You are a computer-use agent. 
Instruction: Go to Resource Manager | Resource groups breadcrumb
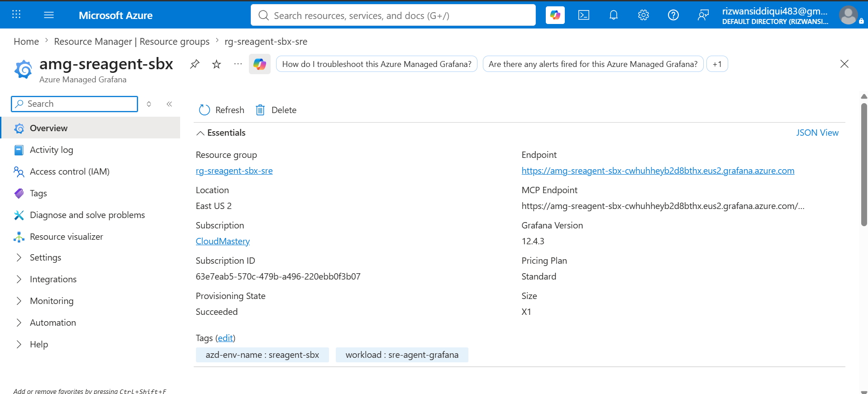tap(132, 42)
